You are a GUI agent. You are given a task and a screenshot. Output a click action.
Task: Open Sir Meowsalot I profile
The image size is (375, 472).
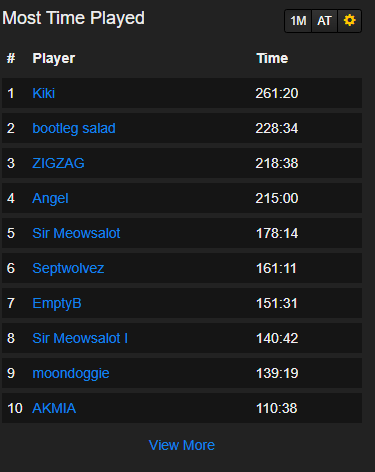pyautogui.click(x=80, y=338)
